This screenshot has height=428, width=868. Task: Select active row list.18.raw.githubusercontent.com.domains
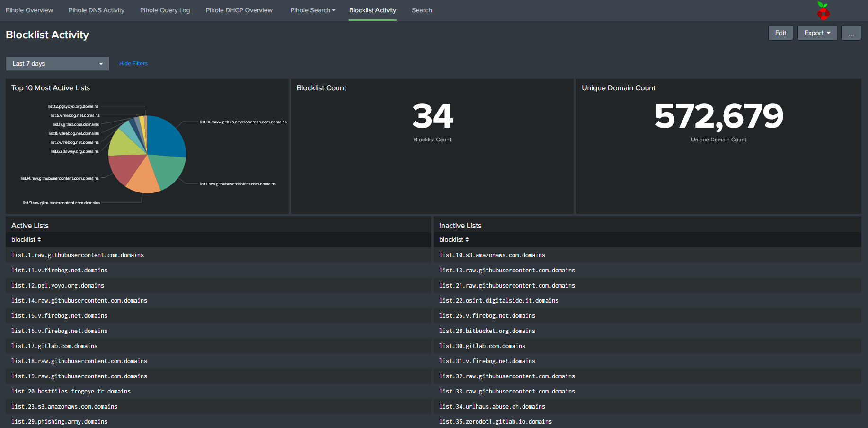pyautogui.click(x=218, y=361)
